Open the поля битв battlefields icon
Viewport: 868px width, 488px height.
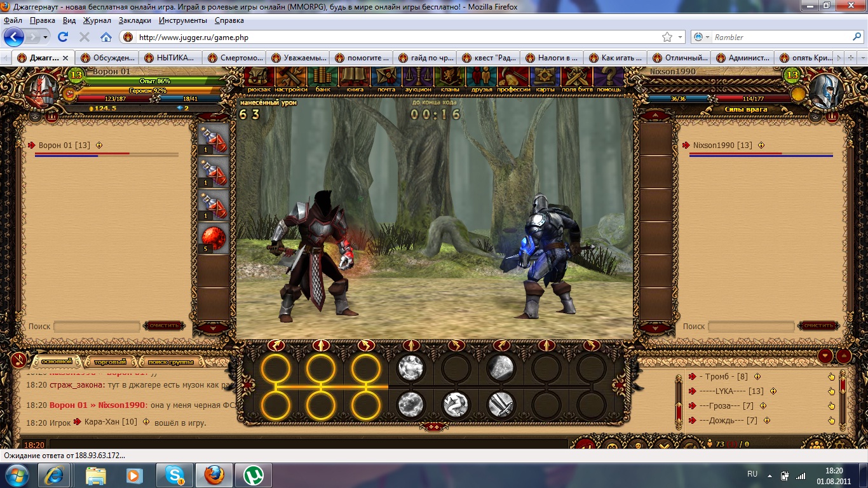[577, 79]
